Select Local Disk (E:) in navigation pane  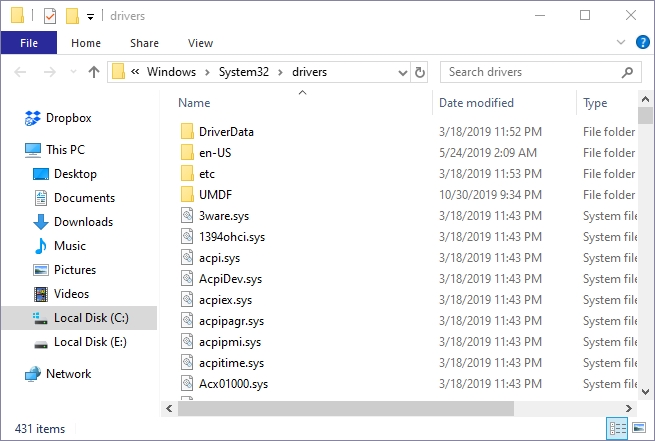tap(90, 342)
